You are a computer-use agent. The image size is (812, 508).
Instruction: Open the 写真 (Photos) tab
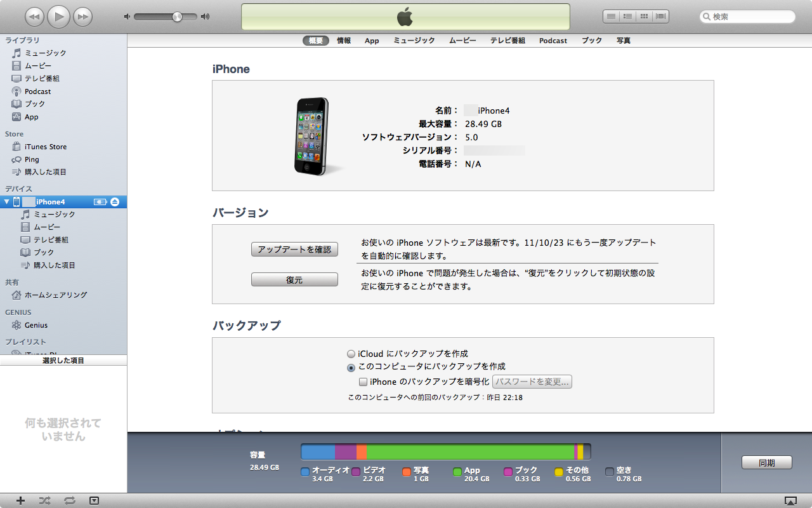coord(623,41)
